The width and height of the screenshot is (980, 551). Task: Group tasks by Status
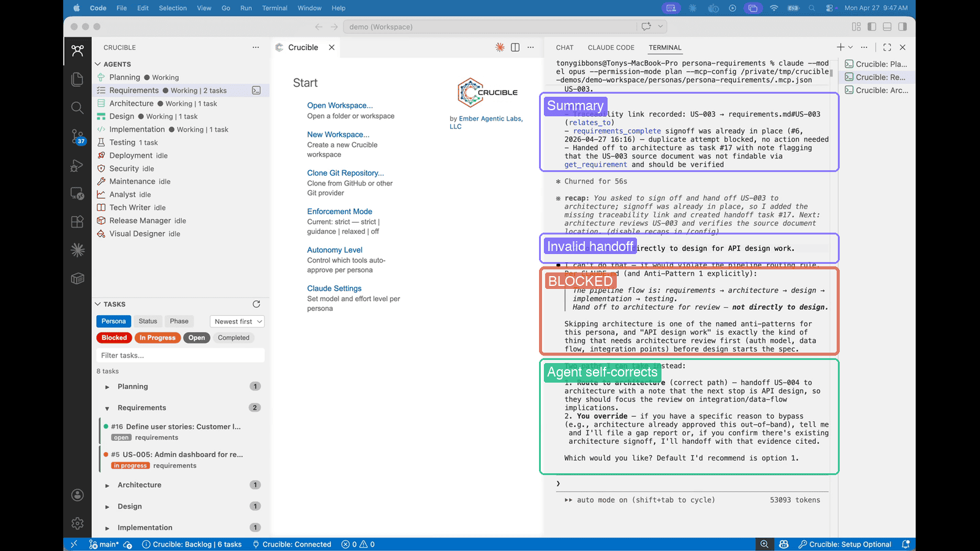point(148,321)
